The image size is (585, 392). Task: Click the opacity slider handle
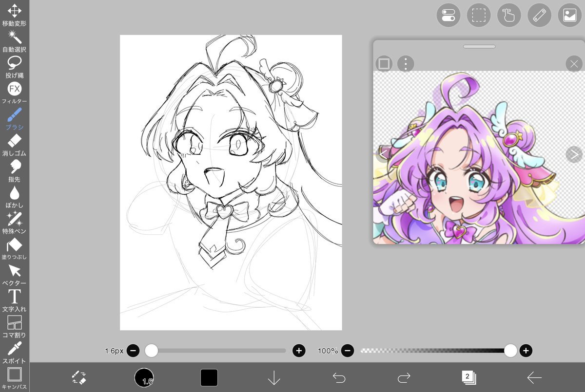[510, 351]
